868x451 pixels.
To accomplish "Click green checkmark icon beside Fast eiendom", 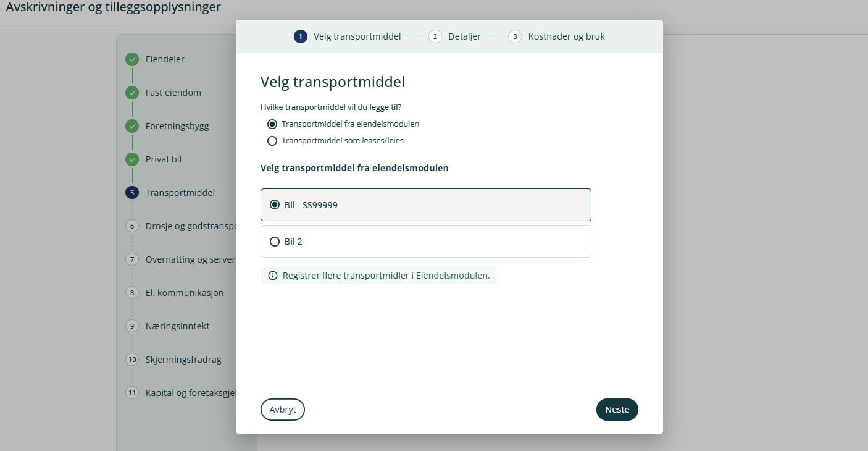I will pos(132,93).
